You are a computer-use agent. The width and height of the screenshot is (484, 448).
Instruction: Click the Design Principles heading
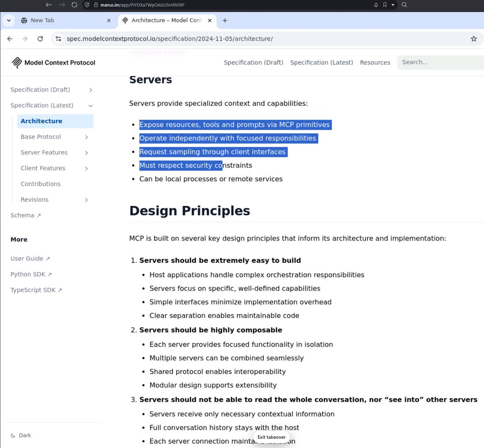tap(190, 211)
